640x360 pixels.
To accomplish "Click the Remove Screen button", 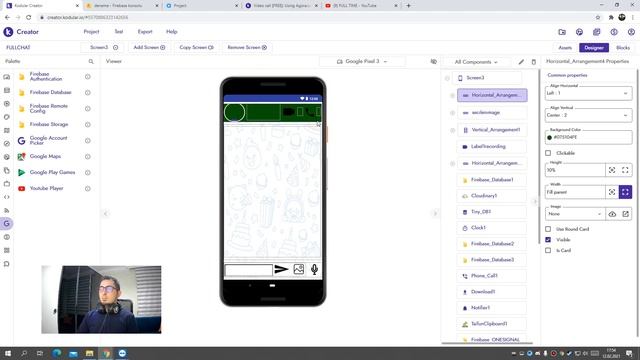I will point(247,47).
